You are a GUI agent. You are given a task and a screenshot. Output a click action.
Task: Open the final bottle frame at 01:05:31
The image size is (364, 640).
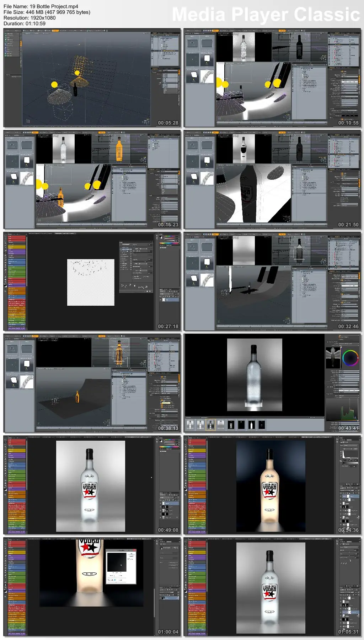pos(272,587)
